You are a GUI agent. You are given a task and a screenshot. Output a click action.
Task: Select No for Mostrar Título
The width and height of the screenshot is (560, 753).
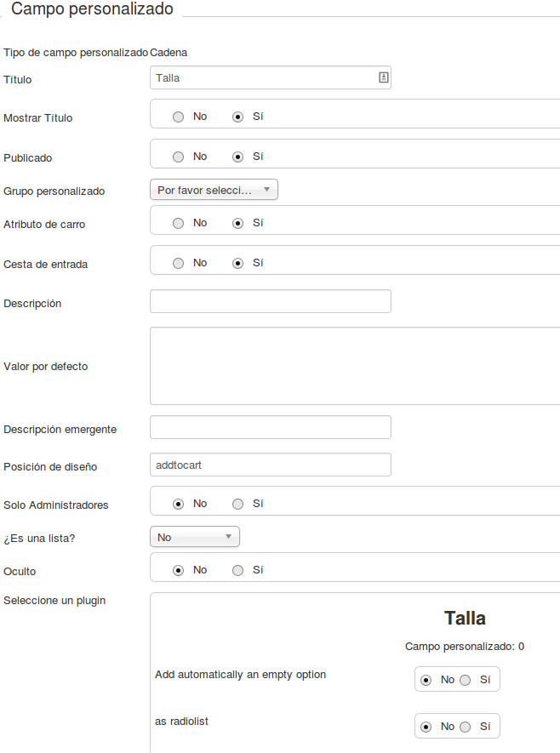[x=178, y=117]
